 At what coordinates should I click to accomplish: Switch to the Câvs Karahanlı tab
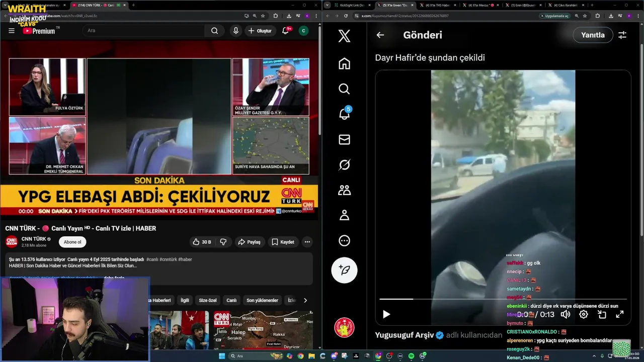(x=566, y=5)
